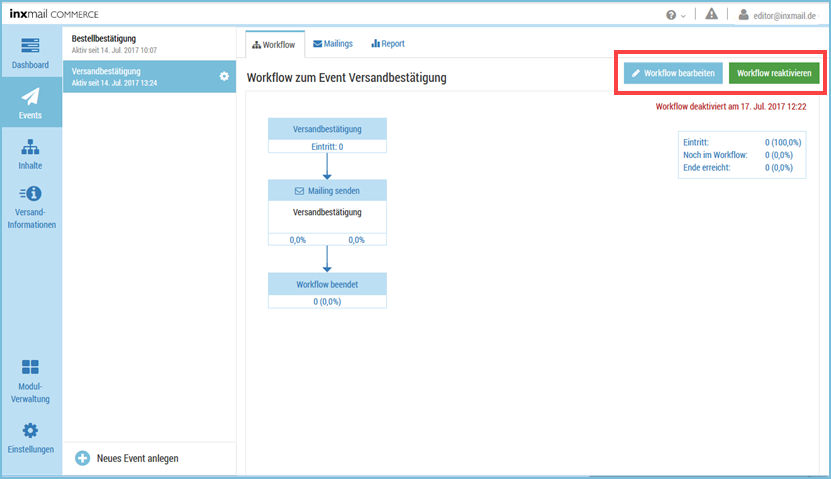Viewport: 831px width, 479px height.
Task: Open the editor@inxmail.de user menu
Action: pos(777,15)
